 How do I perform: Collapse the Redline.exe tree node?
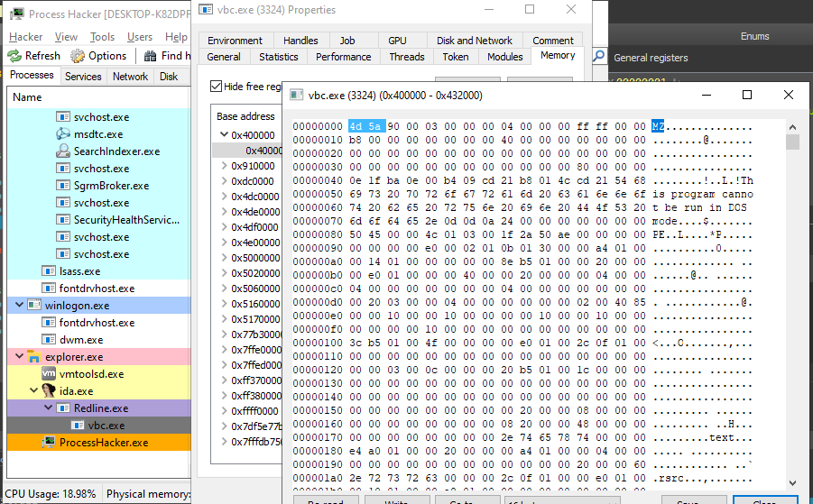[x=48, y=408]
